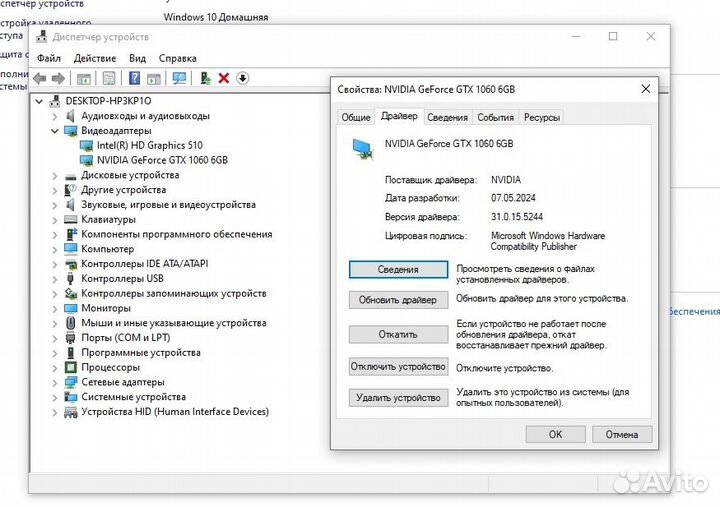Click the icon beside Intel(R) HD Graphics 510
Screen dimensions: 720x507
pyautogui.click(x=86, y=146)
